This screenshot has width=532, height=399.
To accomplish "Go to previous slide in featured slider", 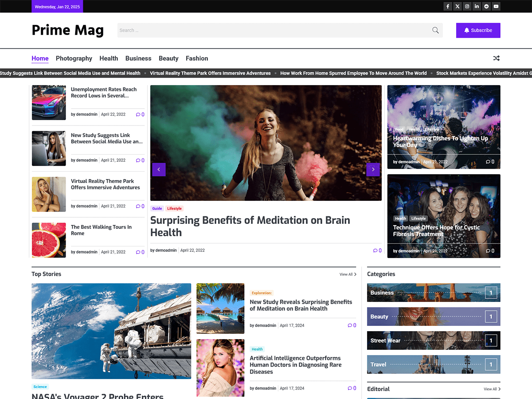I will [159, 169].
